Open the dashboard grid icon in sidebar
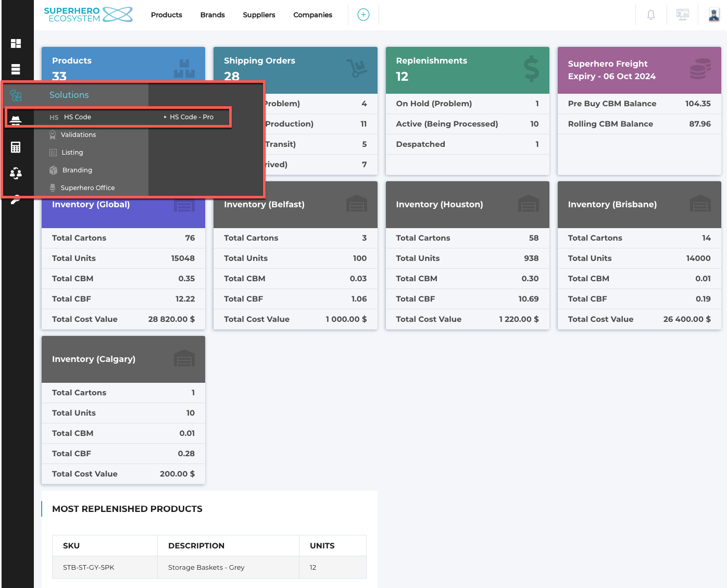The image size is (727, 588). point(16,43)
